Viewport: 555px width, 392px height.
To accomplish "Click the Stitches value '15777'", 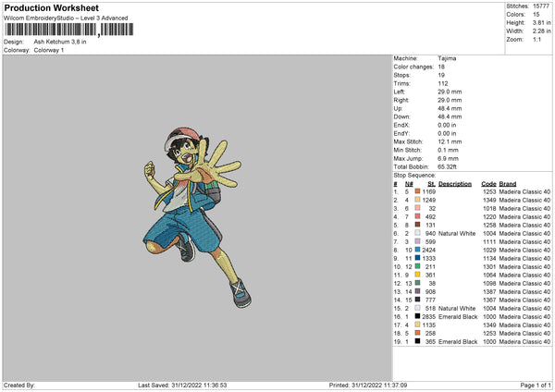I will 541,6.
